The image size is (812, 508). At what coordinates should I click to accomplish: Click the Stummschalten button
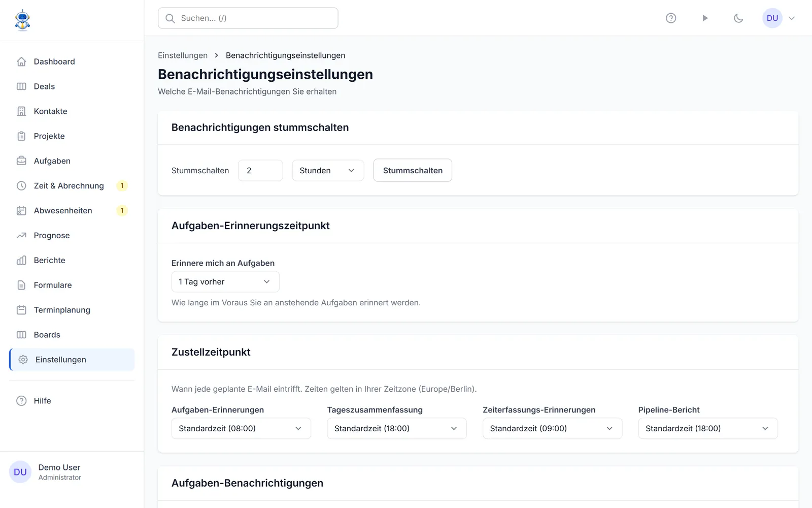click(413, 171)
